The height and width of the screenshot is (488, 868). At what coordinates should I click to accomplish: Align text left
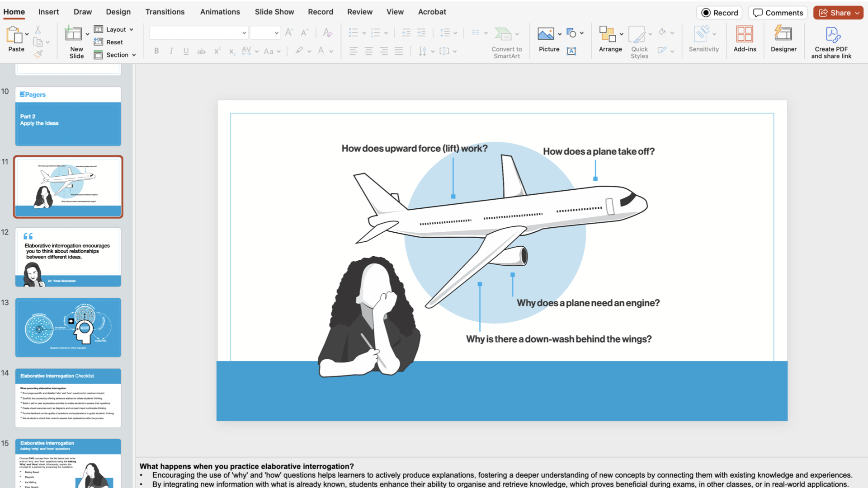(354, 51)
